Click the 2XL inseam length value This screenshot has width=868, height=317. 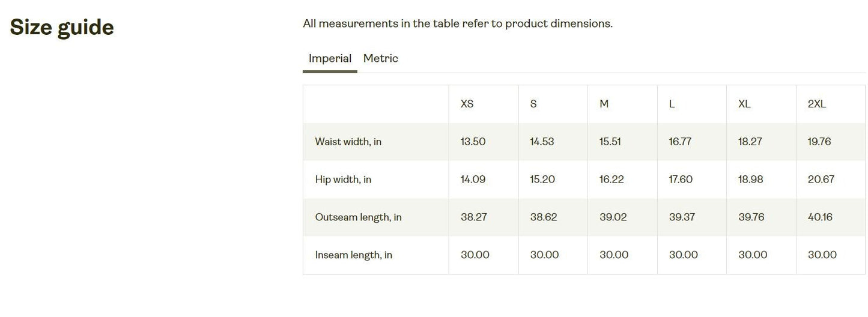(822, 255)
